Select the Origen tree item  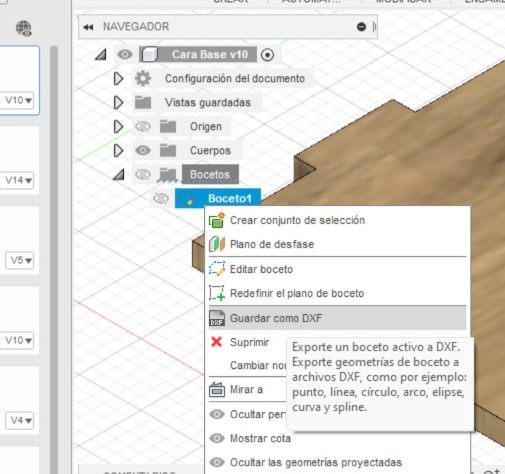point(206,127)
